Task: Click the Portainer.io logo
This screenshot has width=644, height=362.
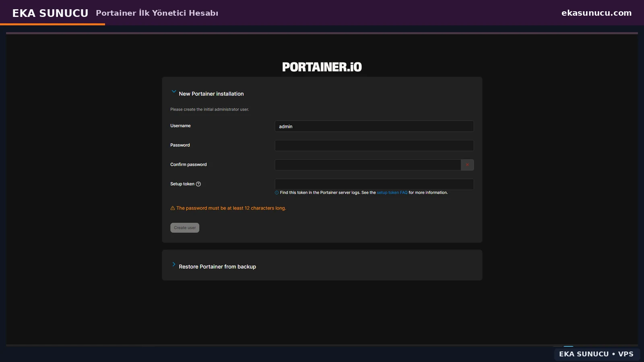Action: (322, 67)
